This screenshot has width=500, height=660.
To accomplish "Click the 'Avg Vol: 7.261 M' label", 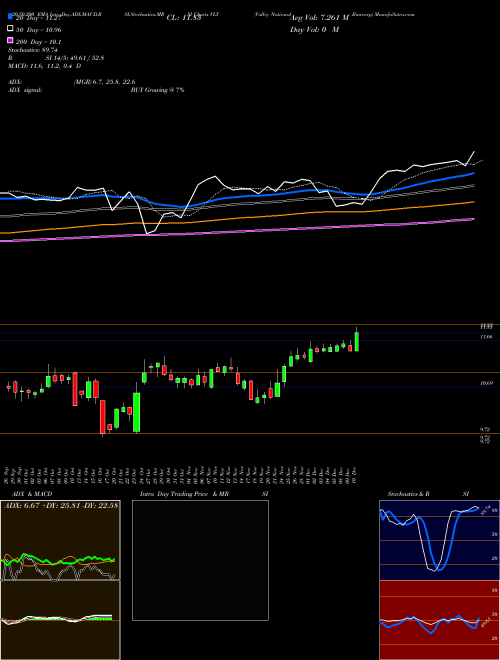I will 319,18.
